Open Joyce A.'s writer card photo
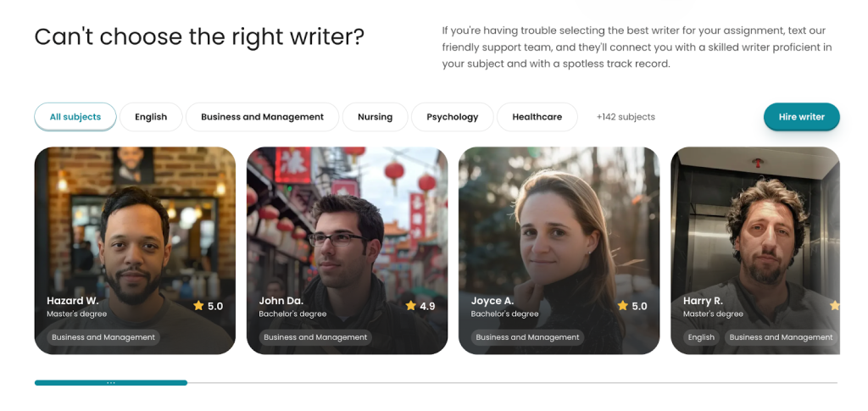Screen dimensions: 868x411 point(559,251)
